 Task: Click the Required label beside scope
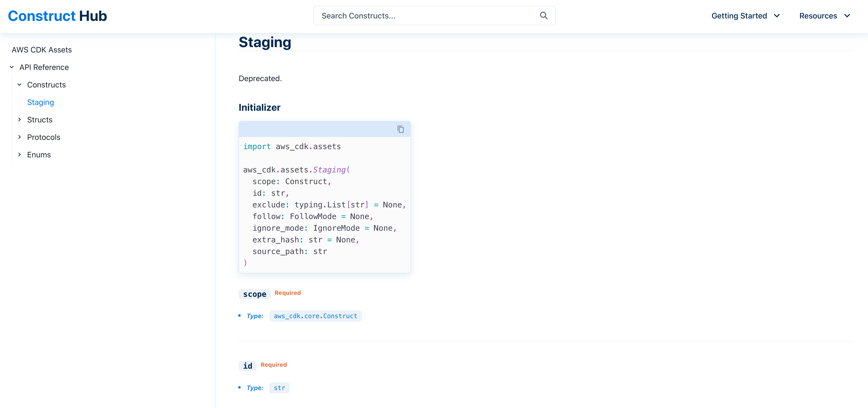[x=287, y=293]
